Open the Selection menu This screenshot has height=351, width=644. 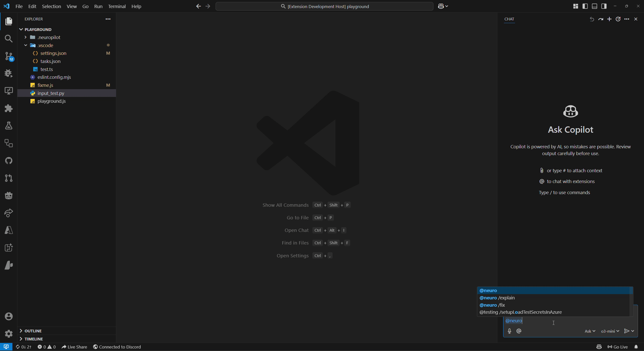[51, 6]
